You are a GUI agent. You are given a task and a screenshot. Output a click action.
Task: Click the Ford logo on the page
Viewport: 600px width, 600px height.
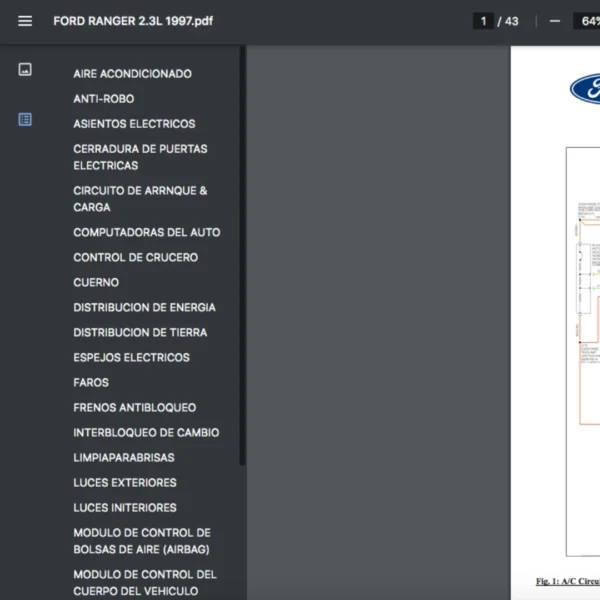(585, 89)
